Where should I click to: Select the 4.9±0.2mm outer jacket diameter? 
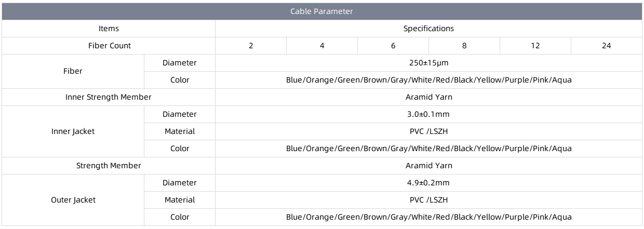click(428, 183)
